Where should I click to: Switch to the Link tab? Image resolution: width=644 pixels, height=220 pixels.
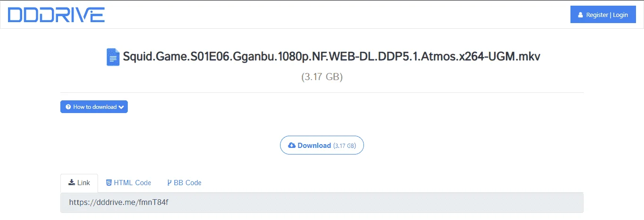[79, 183]
